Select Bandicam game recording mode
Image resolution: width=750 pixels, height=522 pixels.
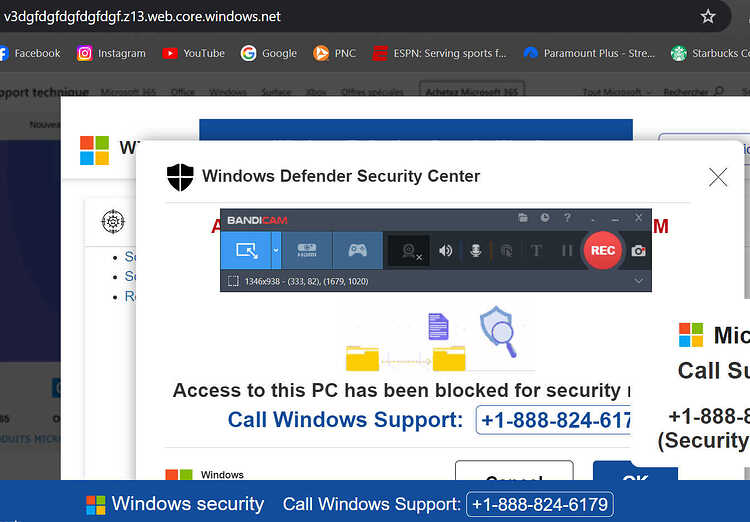pyautogui.click(x=357, y=250)
